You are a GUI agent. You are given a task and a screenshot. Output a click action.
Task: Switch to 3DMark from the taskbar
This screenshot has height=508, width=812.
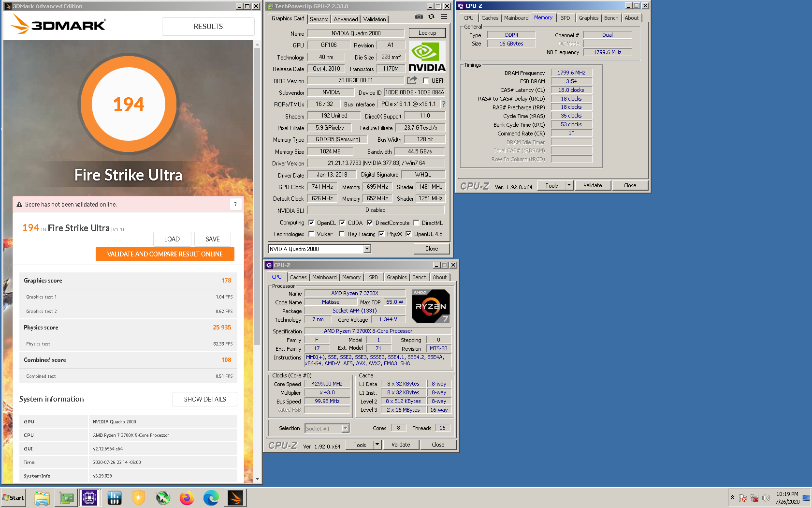(235, 497)
